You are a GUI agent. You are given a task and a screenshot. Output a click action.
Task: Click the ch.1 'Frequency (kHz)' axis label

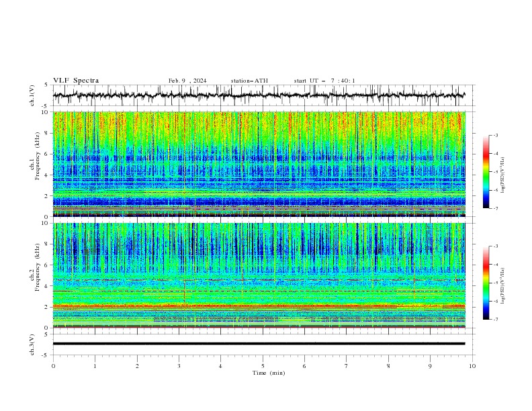click(x=38, y=156)
